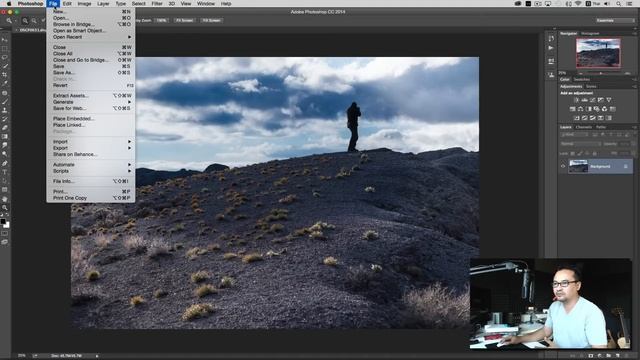Choose Share on Behance... menu item

[91, 154]
